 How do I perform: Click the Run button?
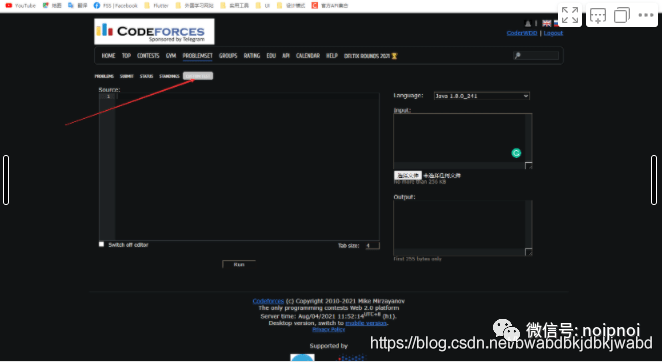[239, 264]
